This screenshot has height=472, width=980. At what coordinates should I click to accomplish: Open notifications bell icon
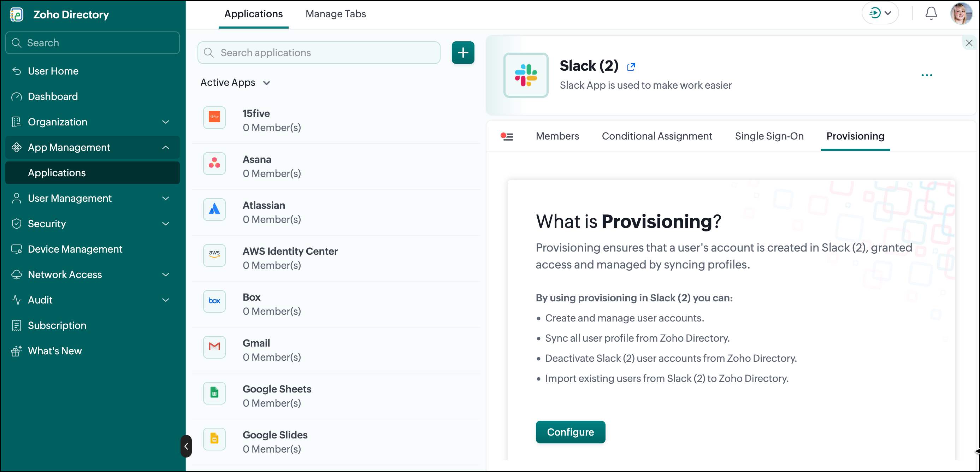(x=931, y=13)
